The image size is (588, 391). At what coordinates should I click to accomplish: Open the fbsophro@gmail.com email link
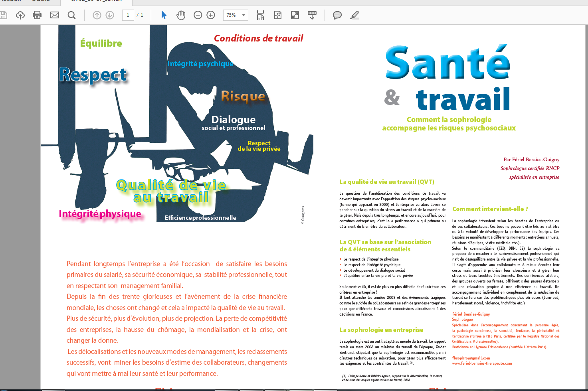471,358
